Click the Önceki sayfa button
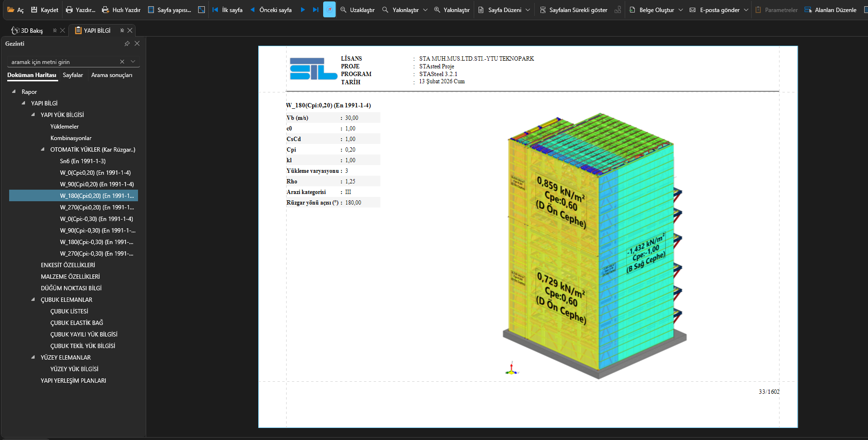868x440 pixels. pos(271,10)
